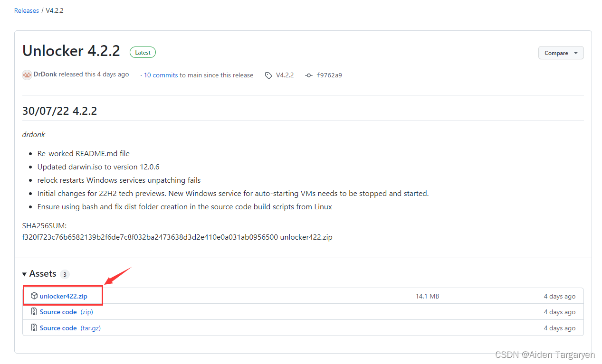Click the V4.2.2 breadcrumb text
The image size is (602, 364).
55,10
